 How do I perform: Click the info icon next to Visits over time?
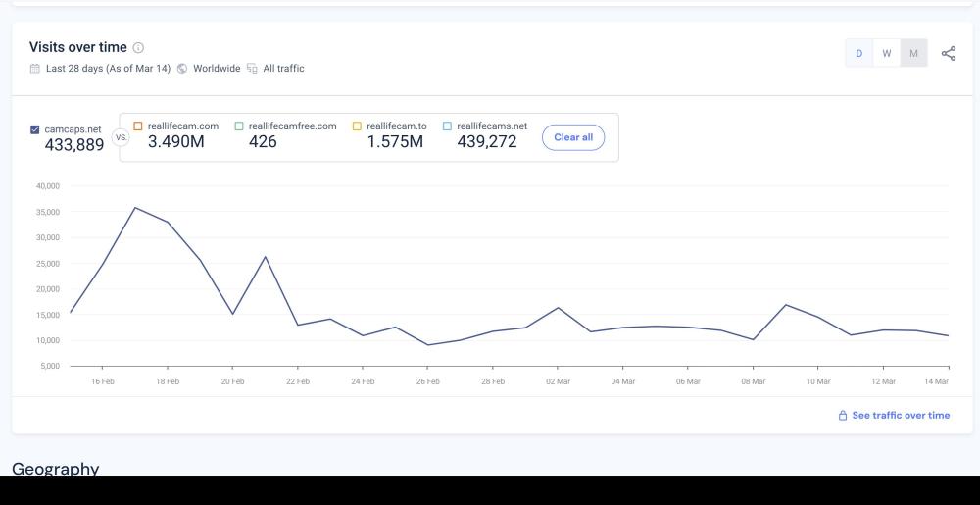tap(138, 47)
